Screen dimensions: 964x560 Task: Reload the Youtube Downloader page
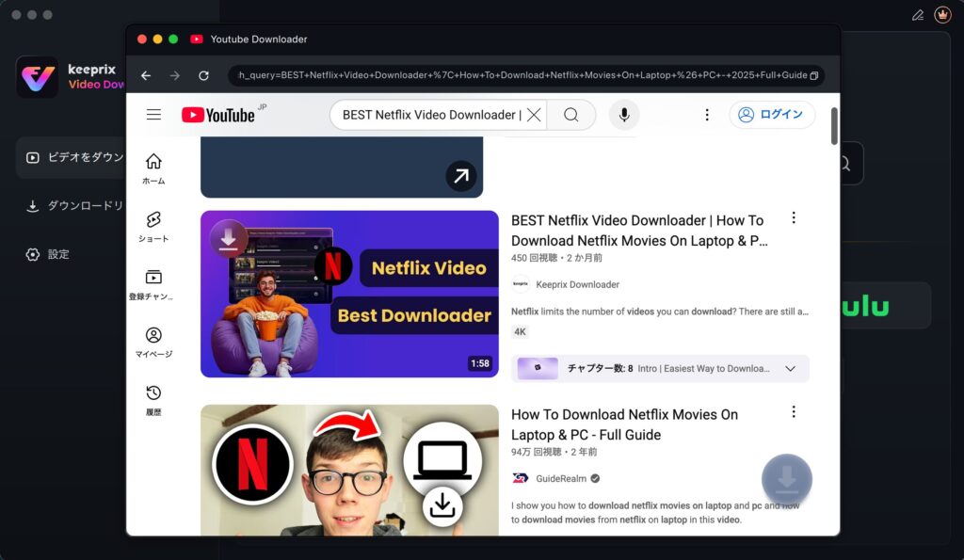pos(203,75)
